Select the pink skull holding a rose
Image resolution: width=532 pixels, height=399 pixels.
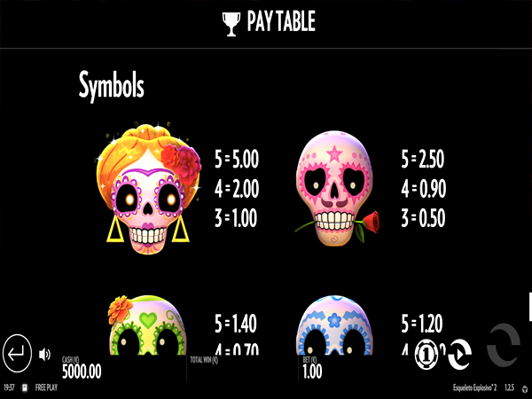[337, 188]
